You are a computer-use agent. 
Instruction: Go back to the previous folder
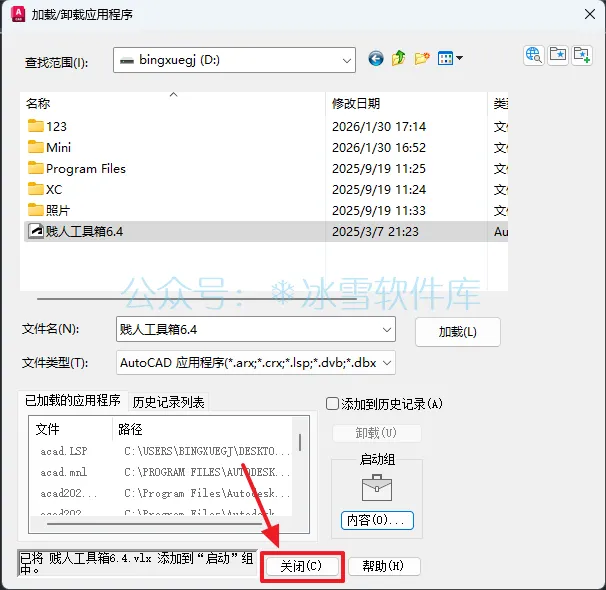[376, 58]
